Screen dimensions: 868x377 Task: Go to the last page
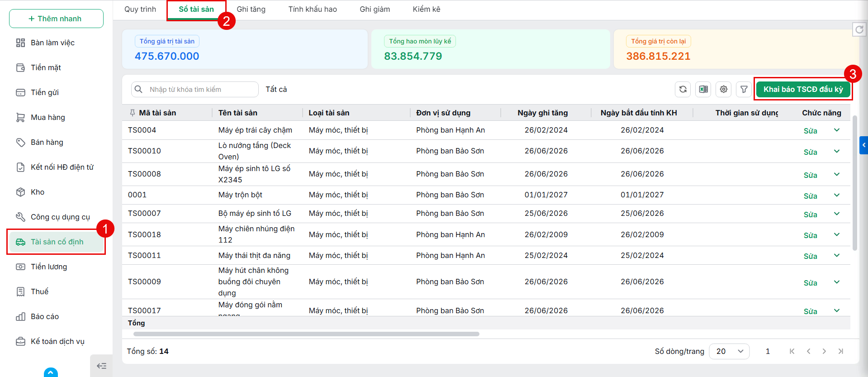pos(840,351)
